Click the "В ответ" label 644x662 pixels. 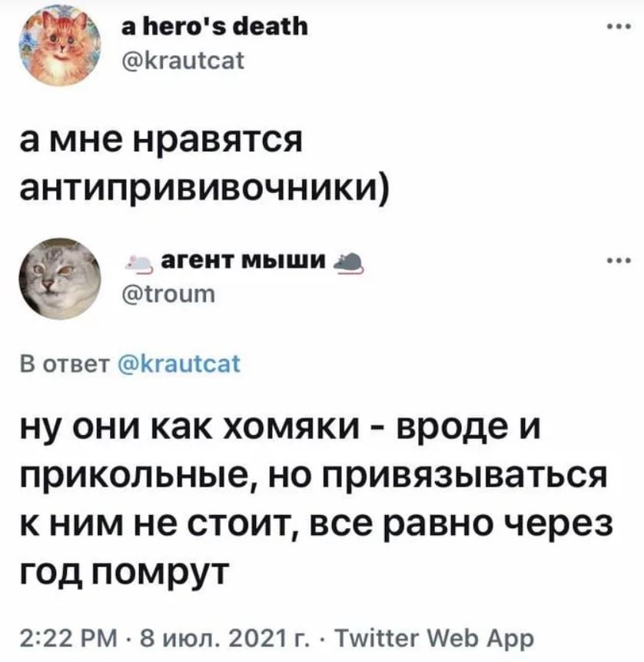pos(65,364)
